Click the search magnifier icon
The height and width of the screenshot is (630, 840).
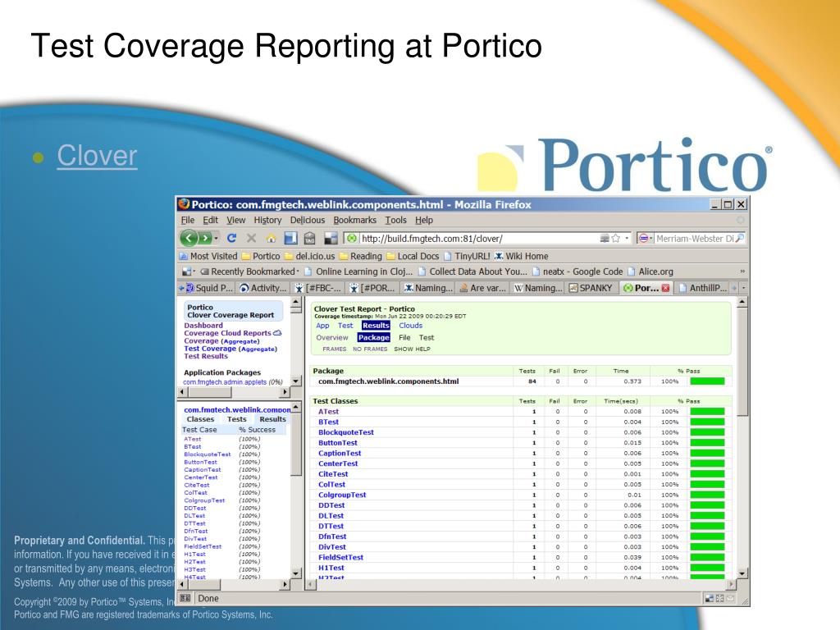pyautogui.click(x=739, y=239)
